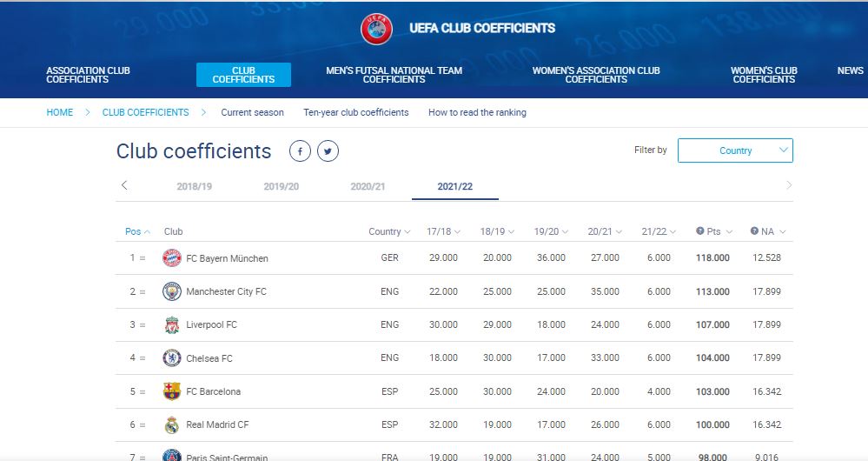868x461 pixels.
Task: Select Club Coefficients menu item
Action: pyautogui.click(x=243, y=75)
